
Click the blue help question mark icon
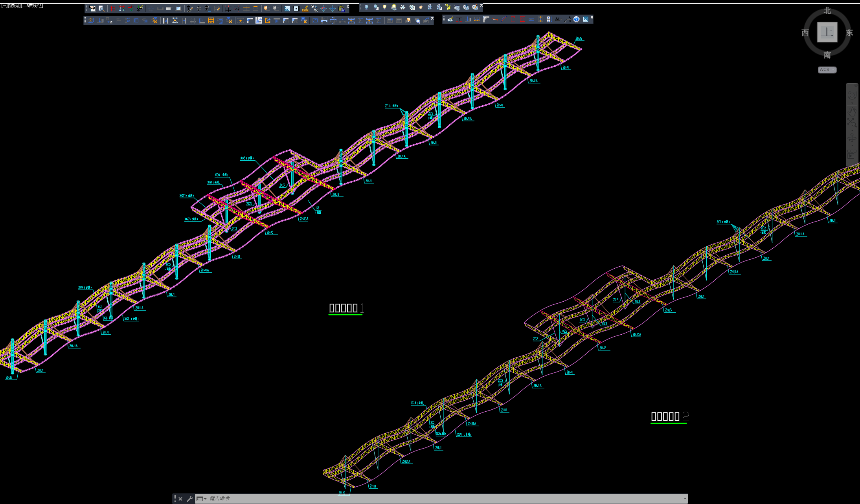point(576,19)
